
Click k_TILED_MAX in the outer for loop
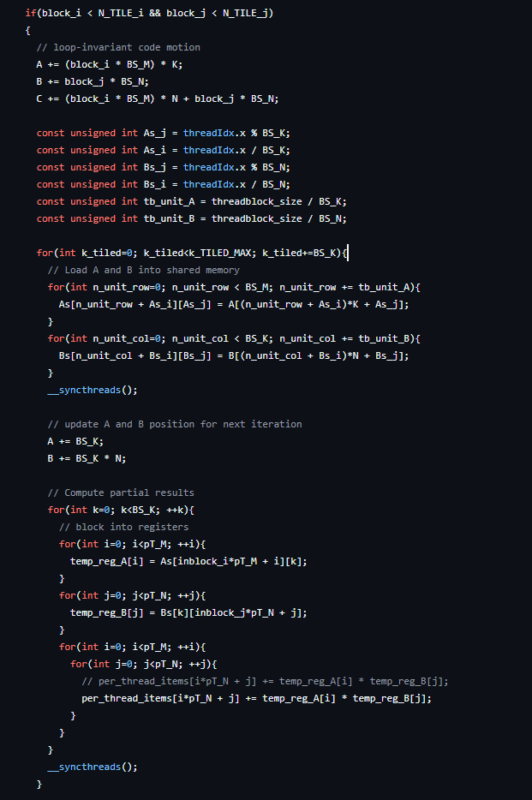[218, 253]
